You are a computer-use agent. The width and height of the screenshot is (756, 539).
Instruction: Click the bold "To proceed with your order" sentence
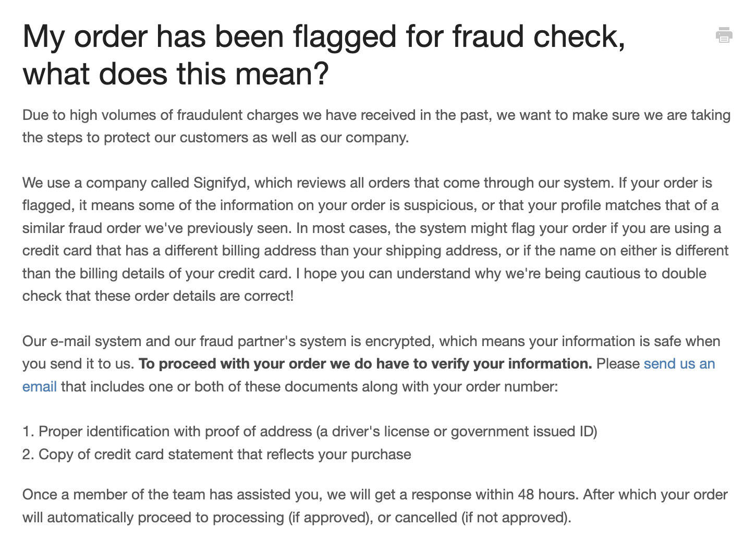365,364
